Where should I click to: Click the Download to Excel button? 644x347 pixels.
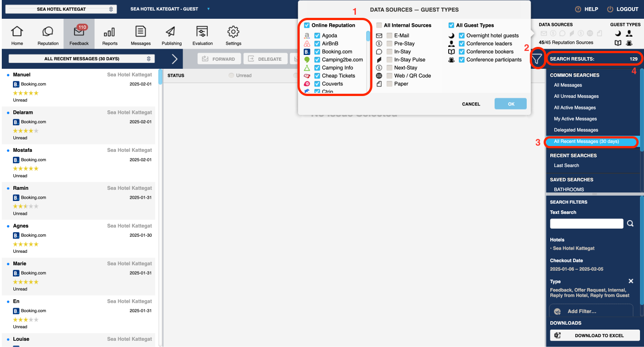pyautogui.click(x=595, y=335)
